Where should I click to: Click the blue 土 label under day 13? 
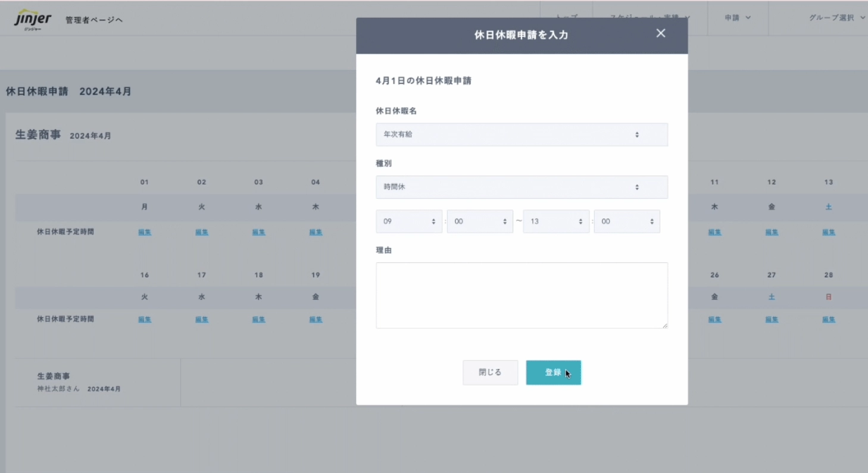(x=829, y=207)
